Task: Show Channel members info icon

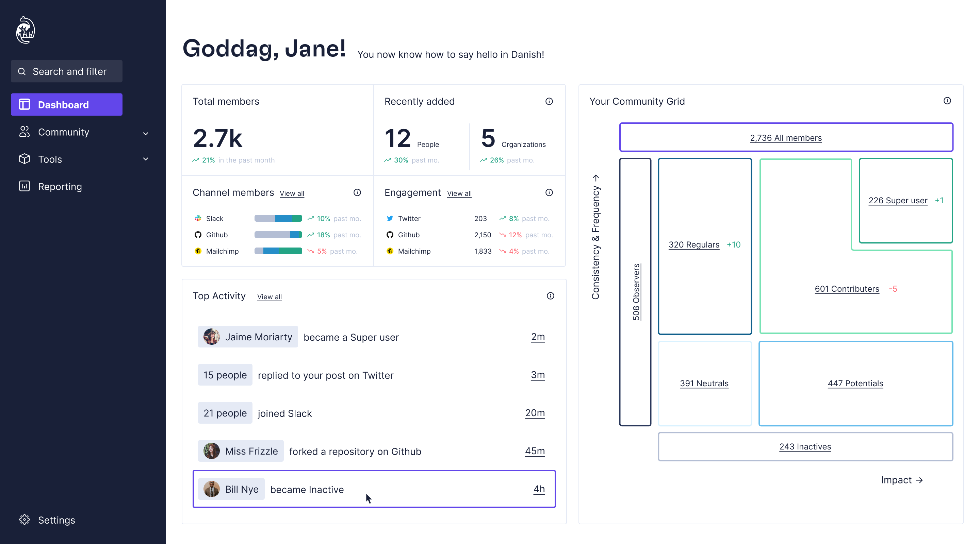Action: pyautogui.click(x=357, y=192)
